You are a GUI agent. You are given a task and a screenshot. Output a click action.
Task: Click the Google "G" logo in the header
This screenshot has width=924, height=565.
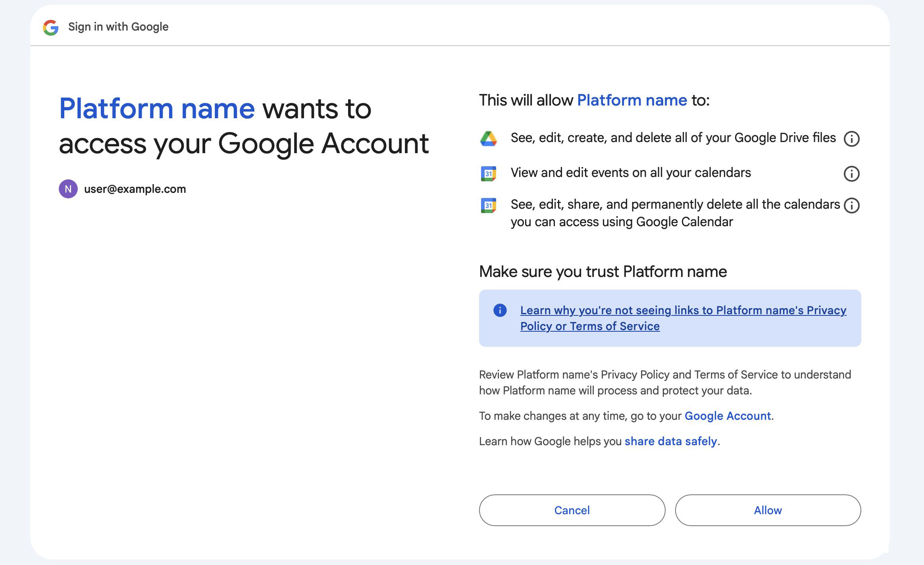(x=50, y=27)
